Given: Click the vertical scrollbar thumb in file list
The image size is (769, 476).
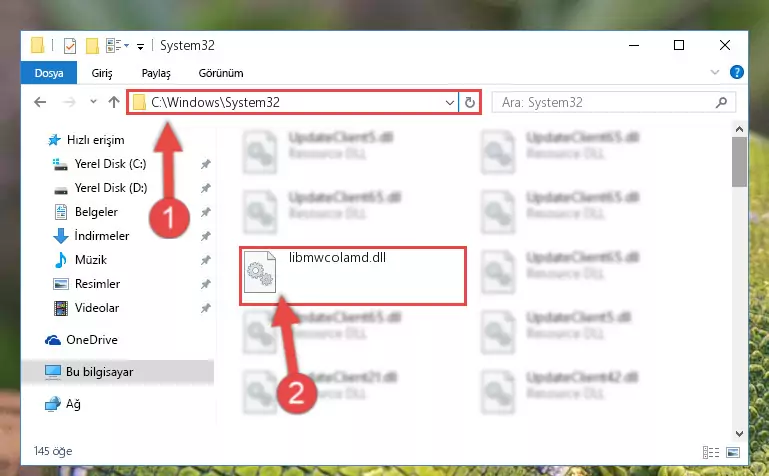Looking at the screenshot, I should 739,162.
